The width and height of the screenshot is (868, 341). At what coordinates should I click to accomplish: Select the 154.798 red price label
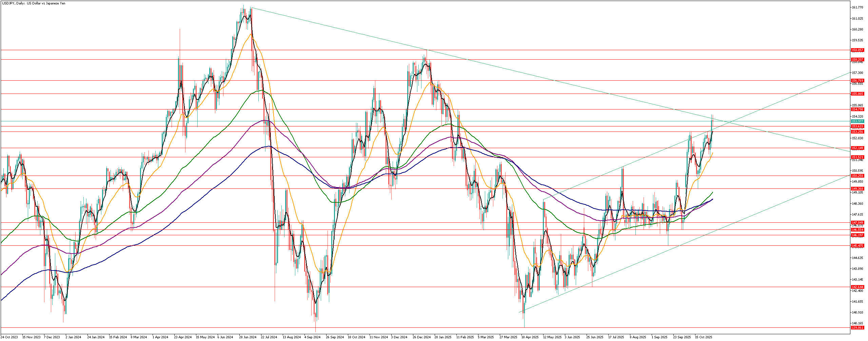pyautogui.click(x=857, y=109)
